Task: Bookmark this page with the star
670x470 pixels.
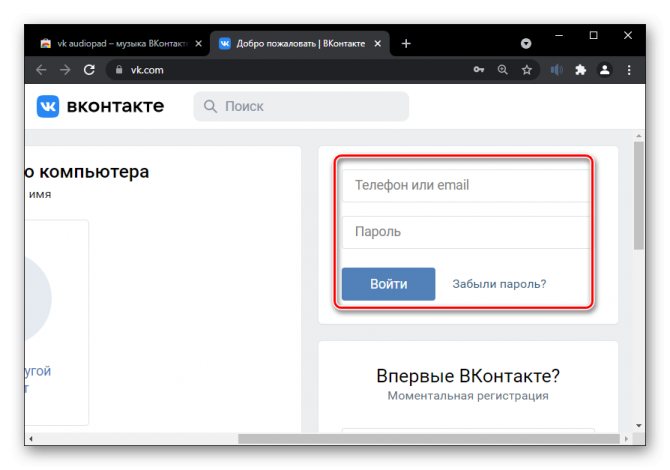Action: [x=526, y=70]
